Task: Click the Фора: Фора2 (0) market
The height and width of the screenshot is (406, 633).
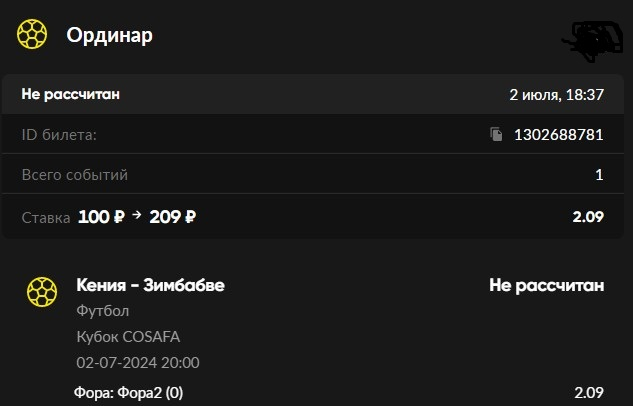Action: point(128,392)
